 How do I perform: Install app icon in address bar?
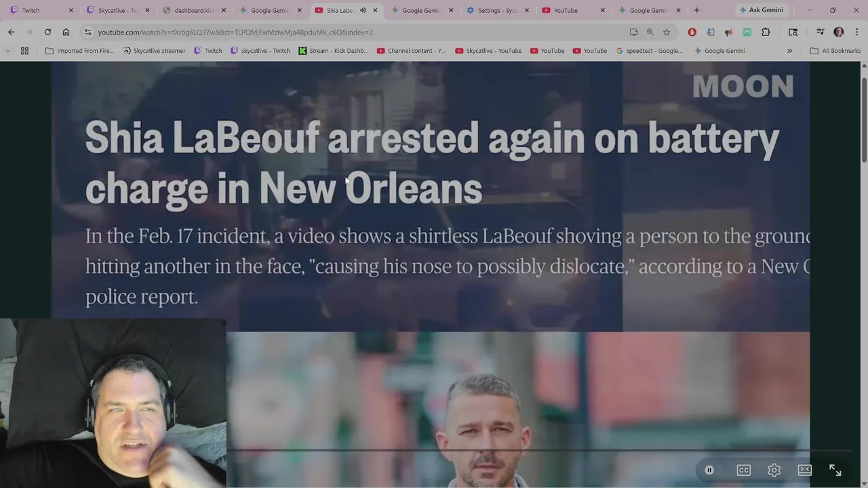[x=634, y=32]
